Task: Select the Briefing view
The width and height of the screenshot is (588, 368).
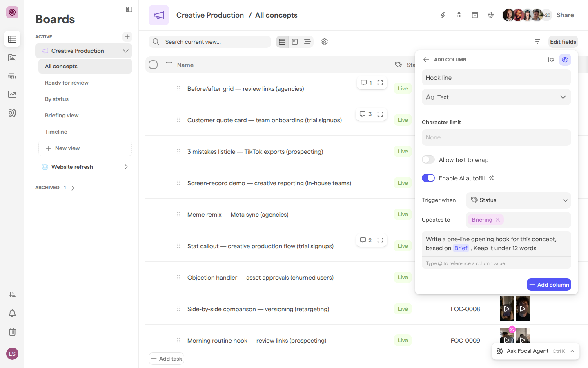Action: [85, 115]
